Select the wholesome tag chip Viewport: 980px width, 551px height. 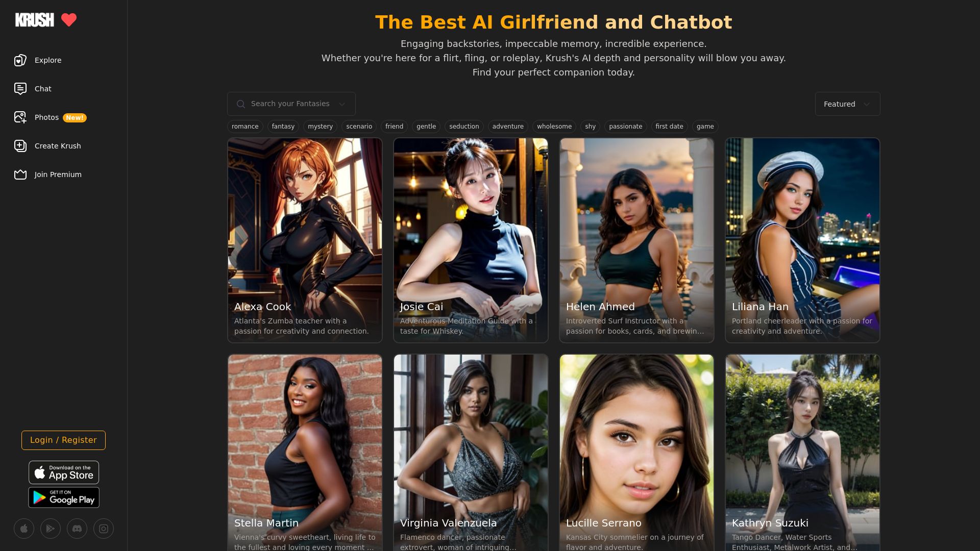point(554,127)
